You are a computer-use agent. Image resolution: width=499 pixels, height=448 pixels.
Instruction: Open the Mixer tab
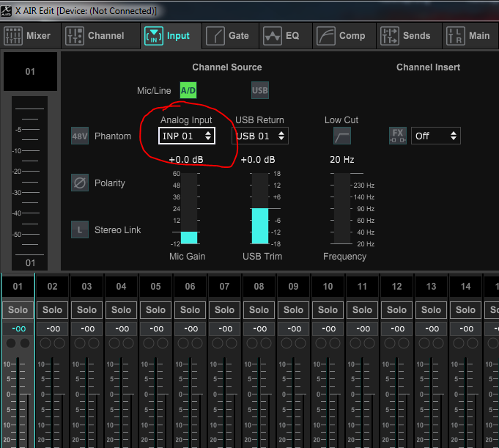[x=30, y=36]
